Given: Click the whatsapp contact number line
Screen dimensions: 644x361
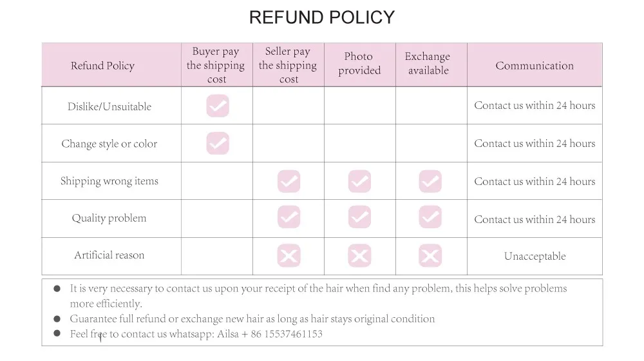Looking at the screenshot, I should pyautogui.click(x=196, y=334).
